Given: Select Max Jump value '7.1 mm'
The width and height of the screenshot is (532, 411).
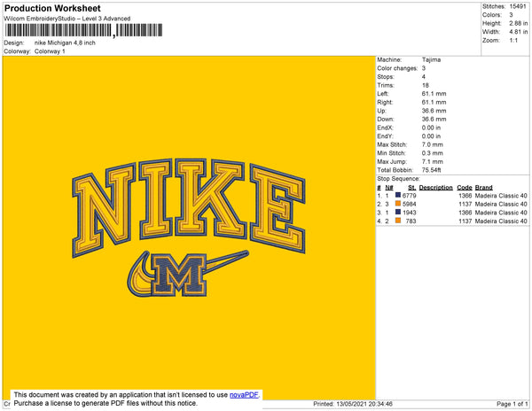Looking at the screenshot, I should click(x=433, y=161).
